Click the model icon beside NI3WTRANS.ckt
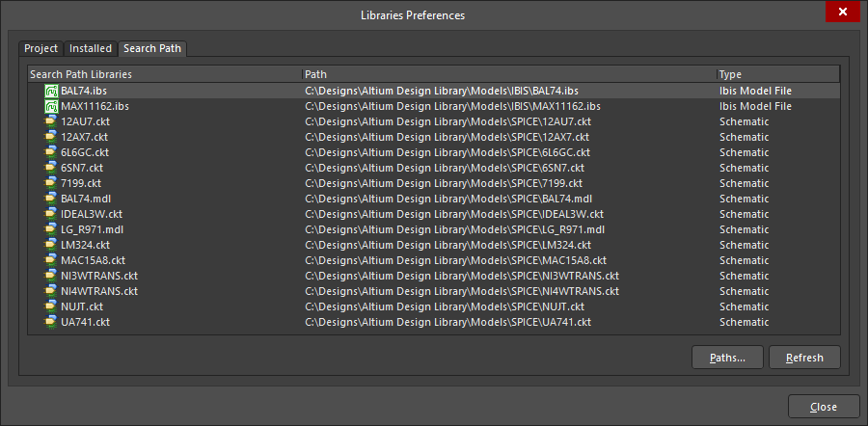The image size is (868, 426). pos(51,276)
